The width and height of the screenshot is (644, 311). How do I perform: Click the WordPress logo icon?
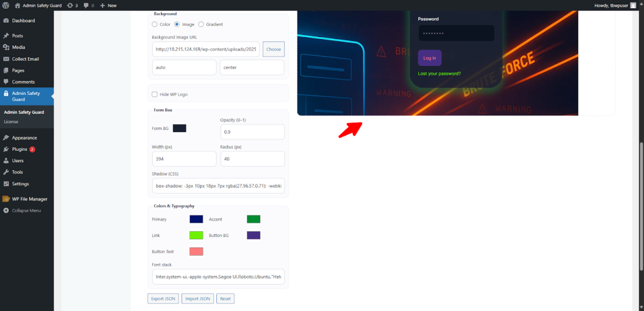(6, 5)
